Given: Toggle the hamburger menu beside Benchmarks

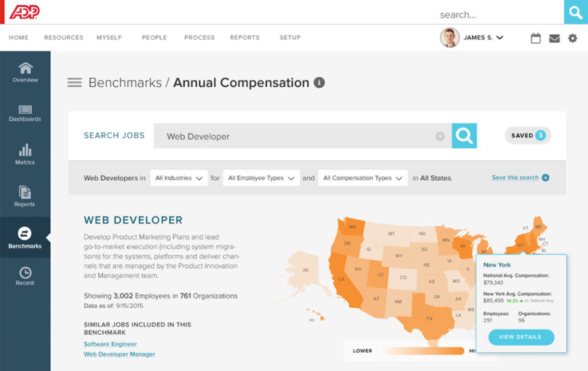Looking at the screenshot, I should [x=74, y=83].
